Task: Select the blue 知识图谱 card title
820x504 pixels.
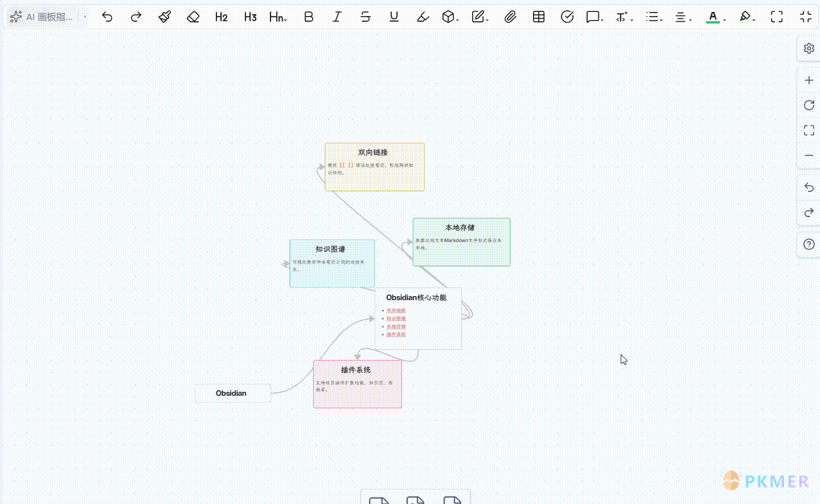Action: pyautogui.click(x=330, y=249)
